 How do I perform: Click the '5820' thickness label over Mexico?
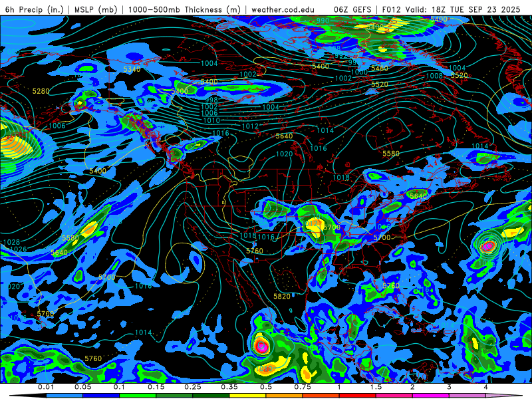click(x=282, y=297)
